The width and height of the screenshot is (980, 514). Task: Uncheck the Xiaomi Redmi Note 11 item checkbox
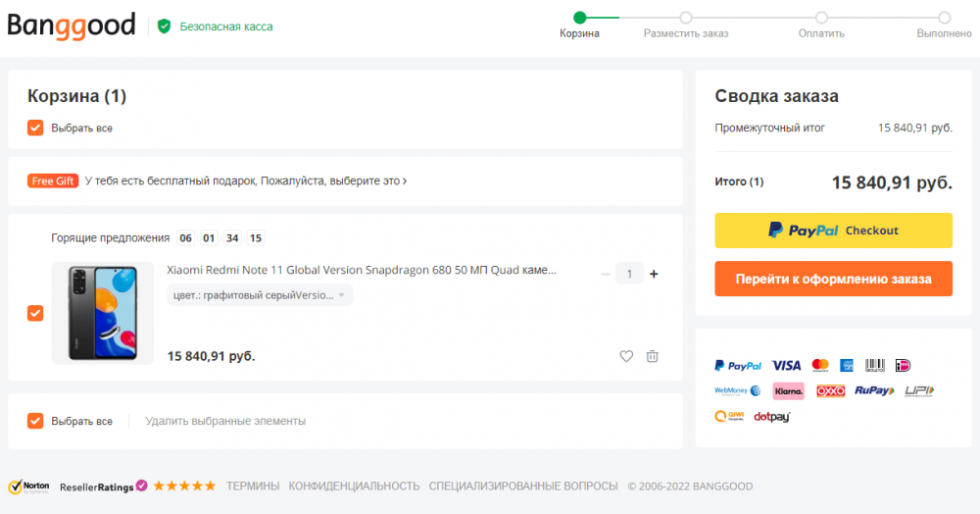[x=35, y=313]
